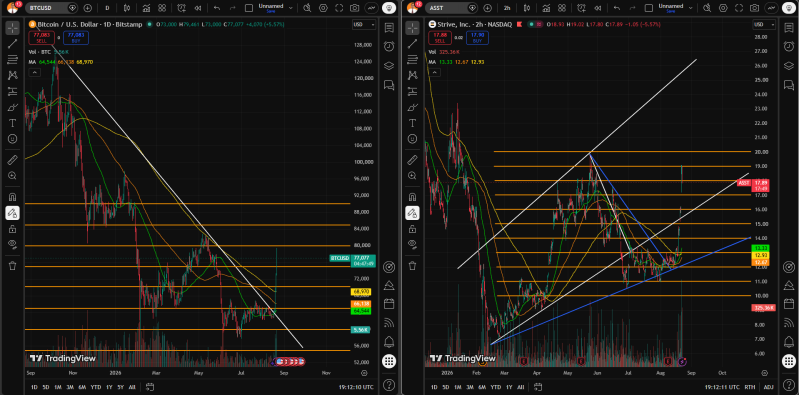Image resolution: width=799 pixels, height=395 pixels.
Task: Toggle lock all drawings on ASST chart
Action: click(412, 229)
